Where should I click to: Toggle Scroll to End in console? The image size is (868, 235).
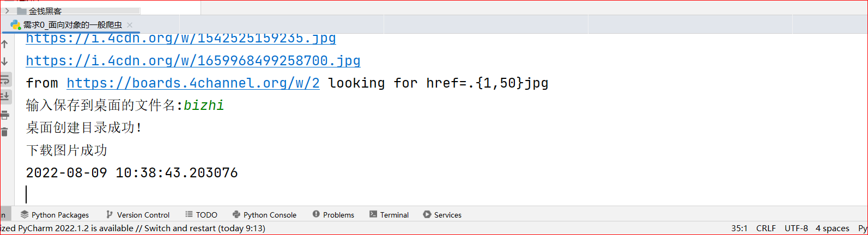coord(5,97)
